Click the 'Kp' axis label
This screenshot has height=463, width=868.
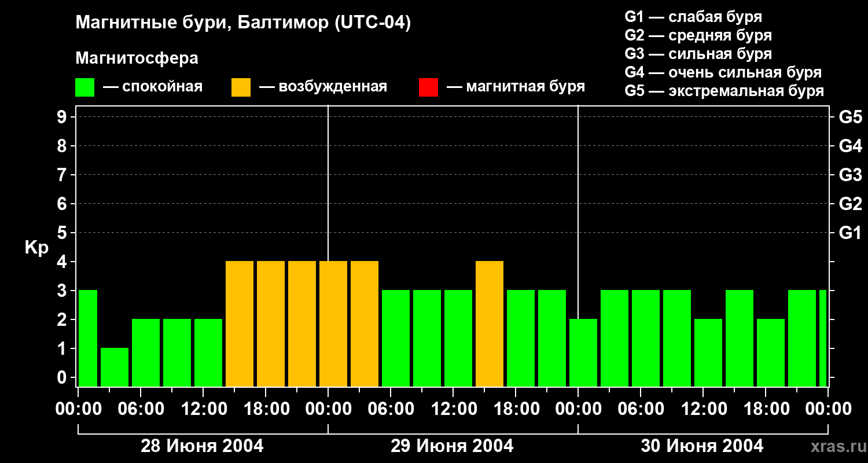pos(36,248)
